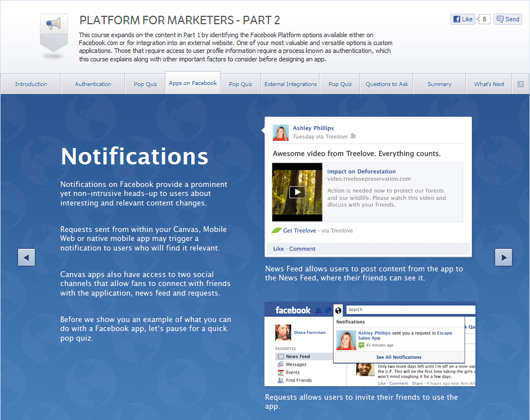Click the Platform for Marketers Part 2 title

point(179,20)
